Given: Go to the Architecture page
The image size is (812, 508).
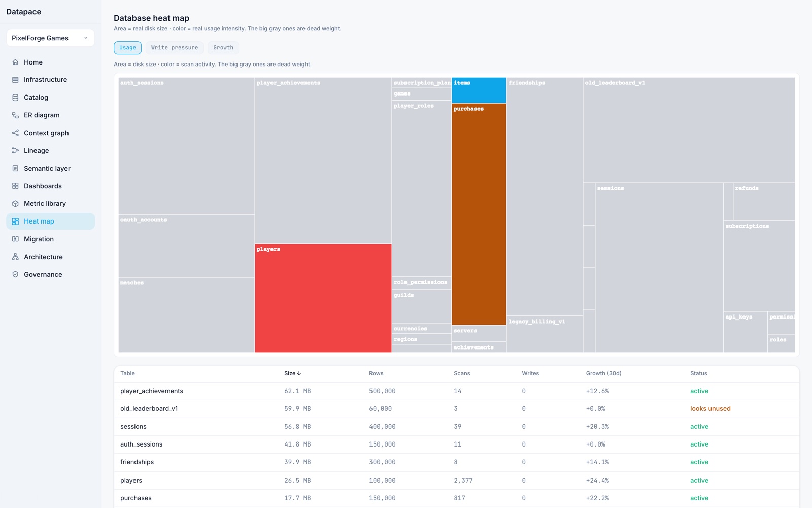Looking at the screenshot, I should tap(50, 257).
